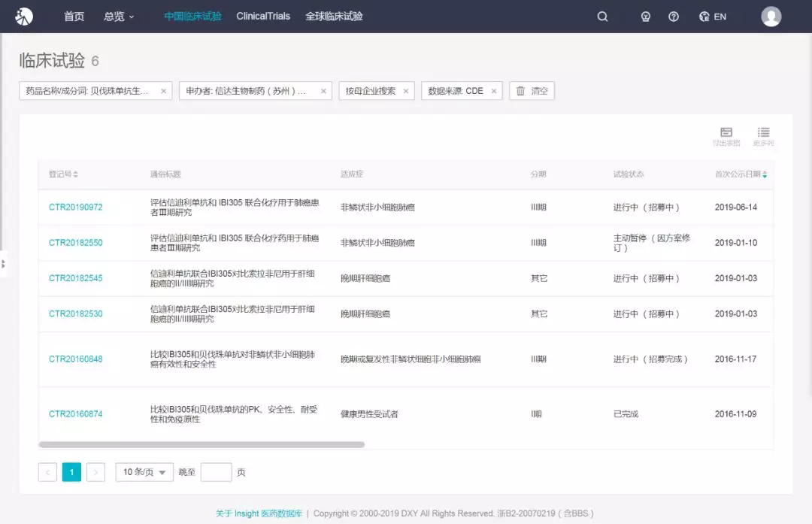This screenshot has width=812, height=524.
Task: Click the 晚期或复发性非鳞状细胞非小细胞肺癌 indication cell
Action: [x=411, y=359]
